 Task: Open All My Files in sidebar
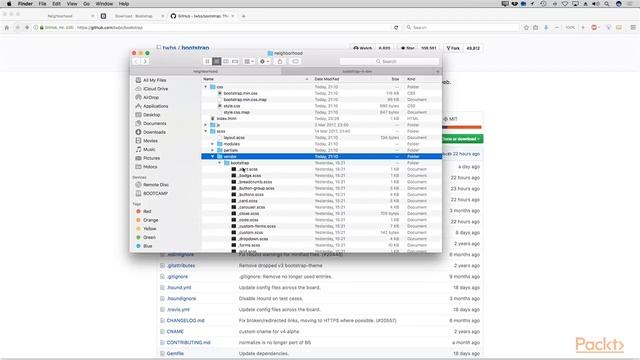[x=154, y=80]
